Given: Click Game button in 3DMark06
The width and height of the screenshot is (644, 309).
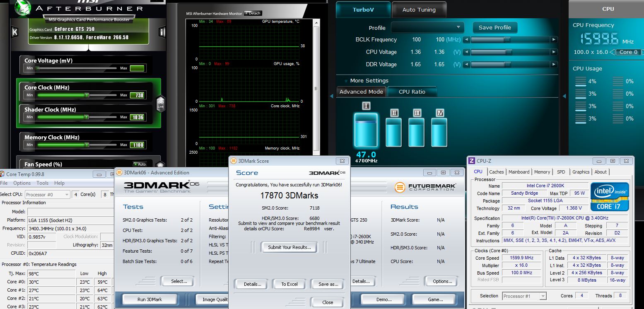Looking at the screenshot, I should click(435, 299).
